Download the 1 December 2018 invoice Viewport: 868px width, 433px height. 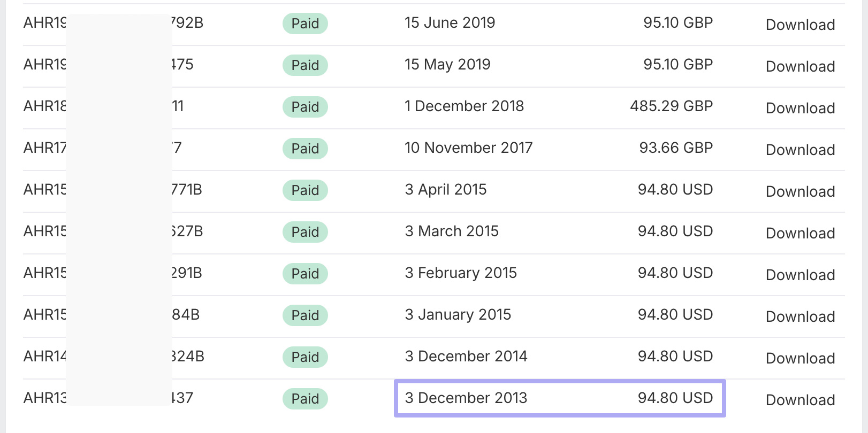(800, 108)
